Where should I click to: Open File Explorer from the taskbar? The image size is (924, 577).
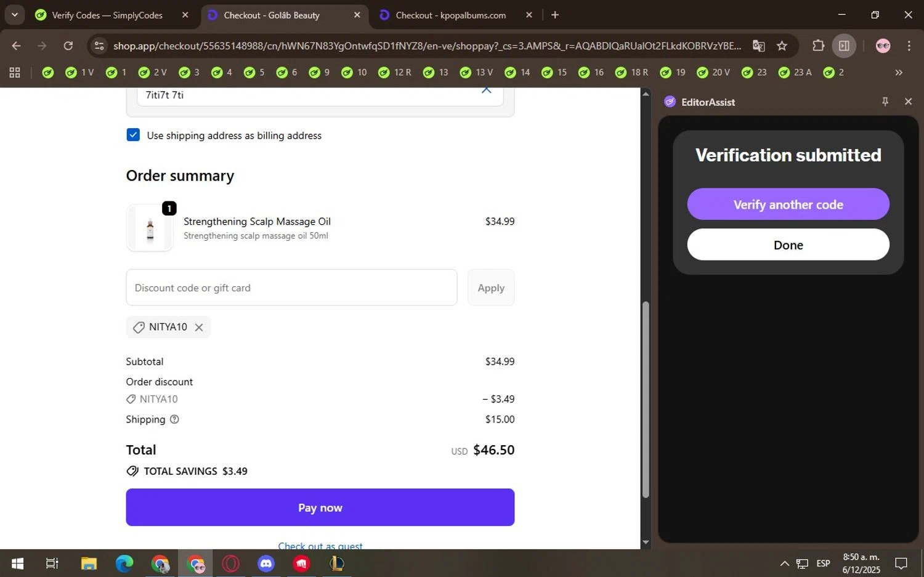coord(89,563)
